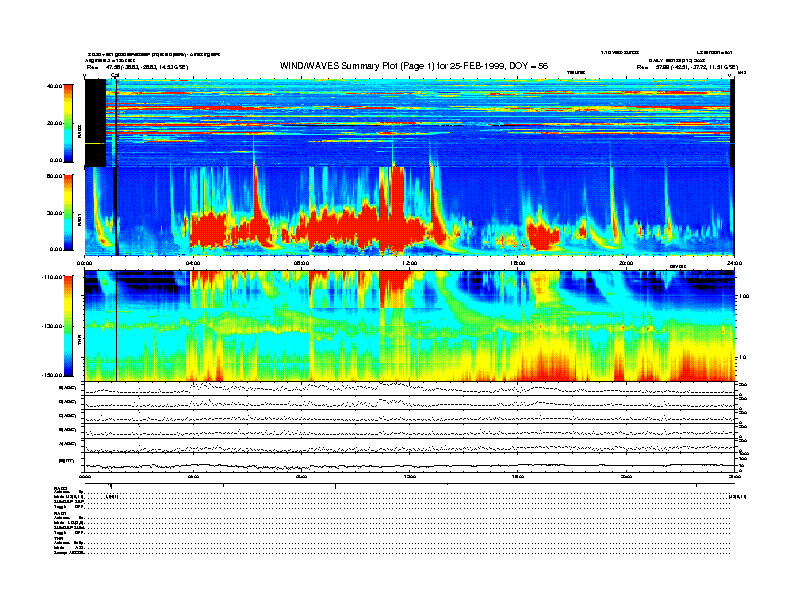The height and width of the screenshot is (612, 792).
Task: Click the WIND/WAVES Summary Plot title
Action: click(x=414, y=66)
